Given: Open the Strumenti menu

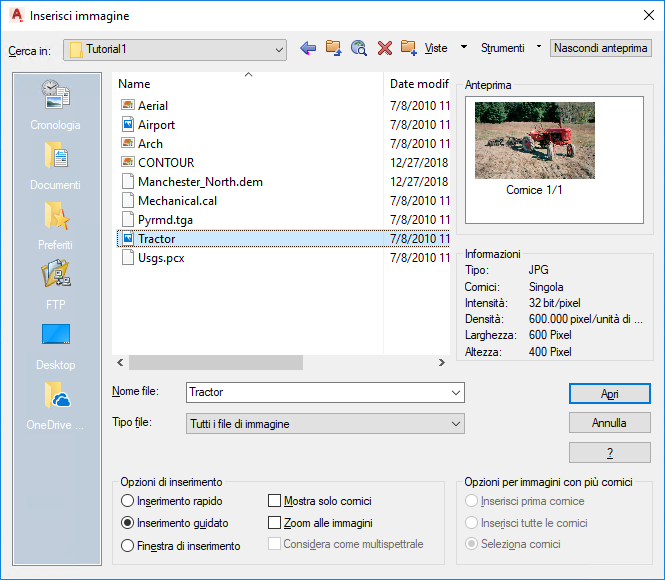Looking at the screenshot, I should pos(503,48).
